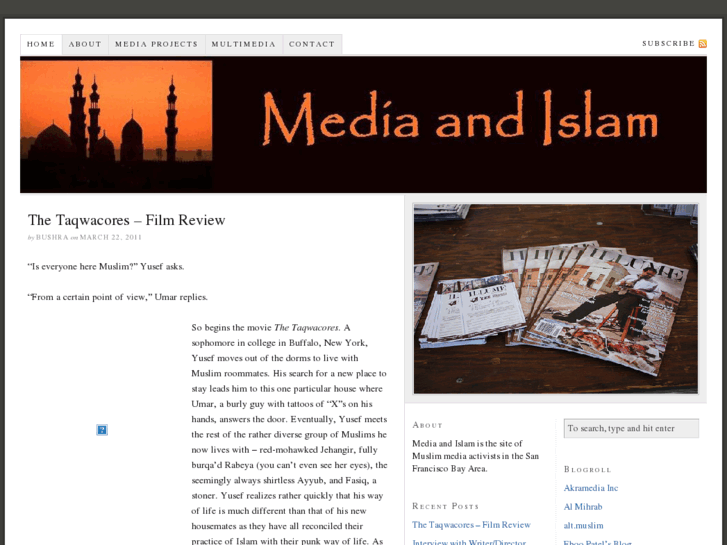Open the Media Projects tab

157,45
